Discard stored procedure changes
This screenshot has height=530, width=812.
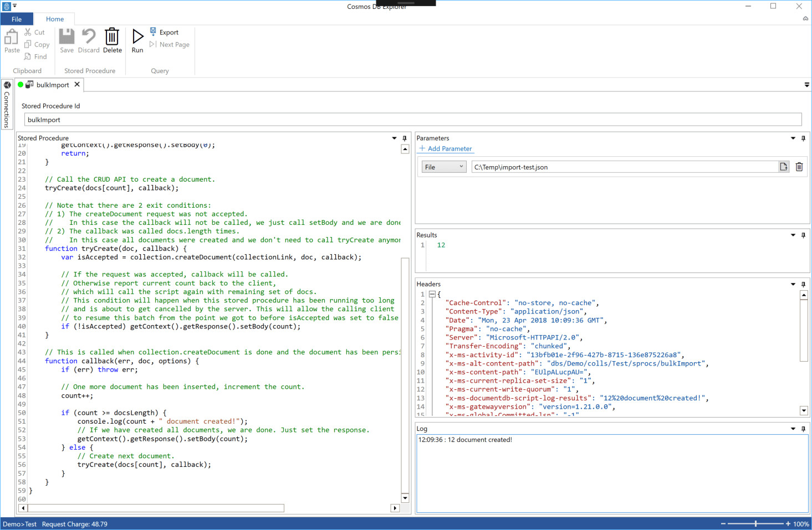point(89,41)
